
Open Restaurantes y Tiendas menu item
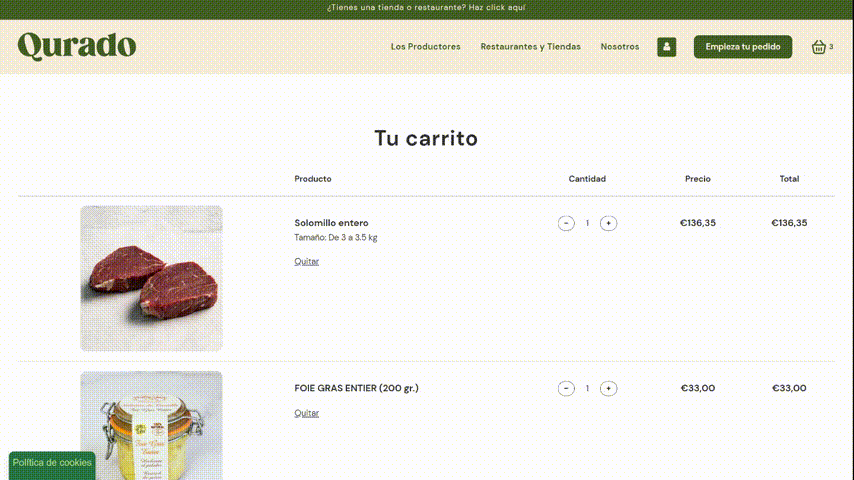click(530, 47)
